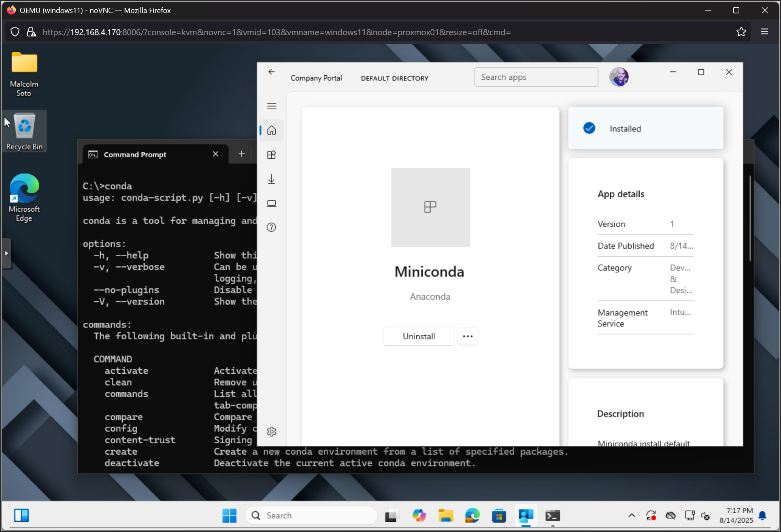The height and width of the screenshot is (532, 781).
Task: Open Help & support sidebar icon
Action: pos(272,227)
